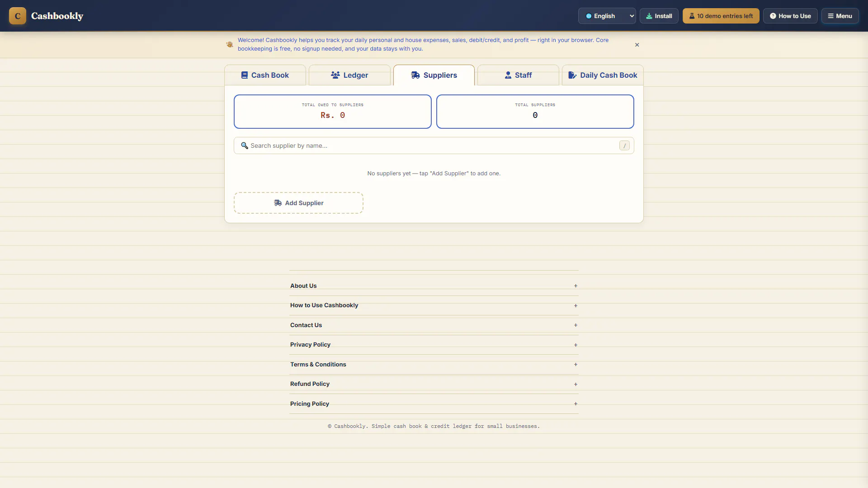The image size is (868, 488).
Task: Open the How to Use help button
Action: (790, 16)
